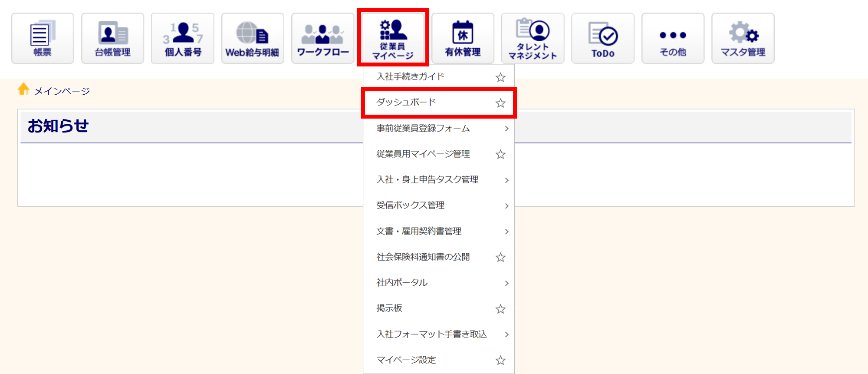Open the 個人番号 personal number icon
The width and height of the screenshot is (868, 374).
183,38
